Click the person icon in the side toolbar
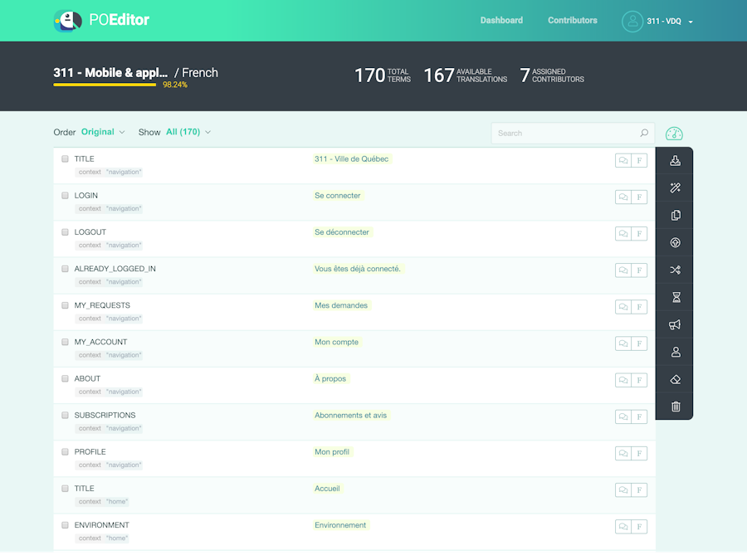 [x=676, y=352]
